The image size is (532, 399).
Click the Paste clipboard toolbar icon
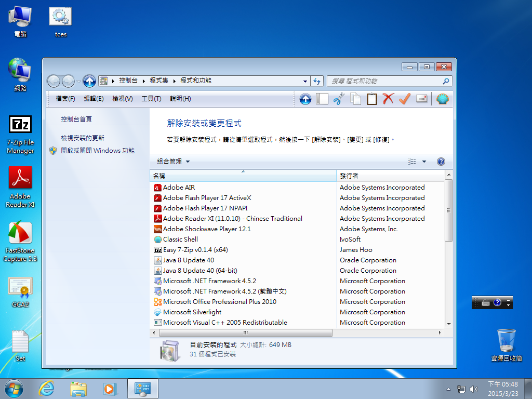point(371,99)
